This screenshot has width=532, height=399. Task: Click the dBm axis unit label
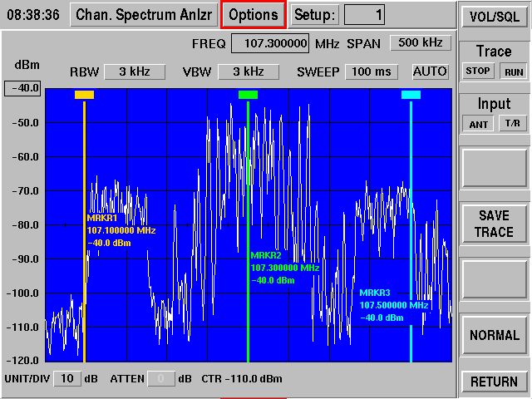(x=27, y=65)
